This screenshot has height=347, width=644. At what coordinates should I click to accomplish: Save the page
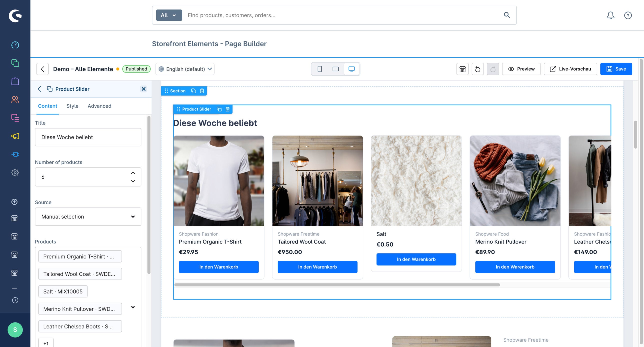point(616,69)
